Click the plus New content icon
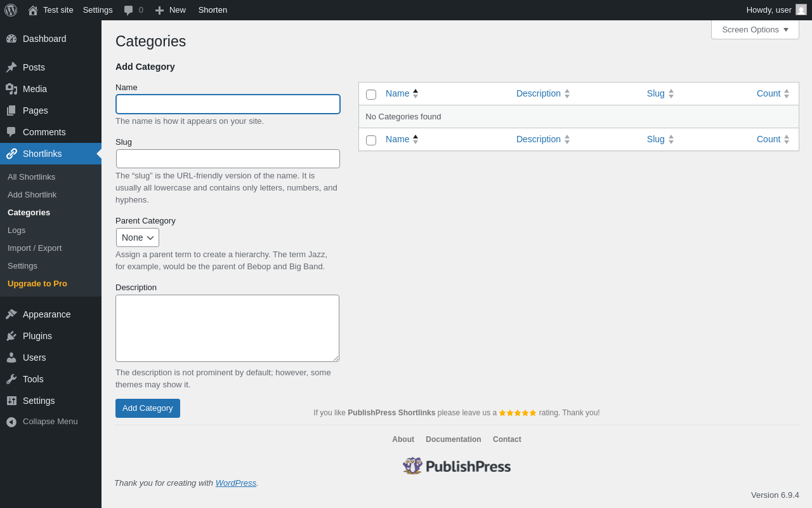812x508 pixels. (x=160, y=10)
